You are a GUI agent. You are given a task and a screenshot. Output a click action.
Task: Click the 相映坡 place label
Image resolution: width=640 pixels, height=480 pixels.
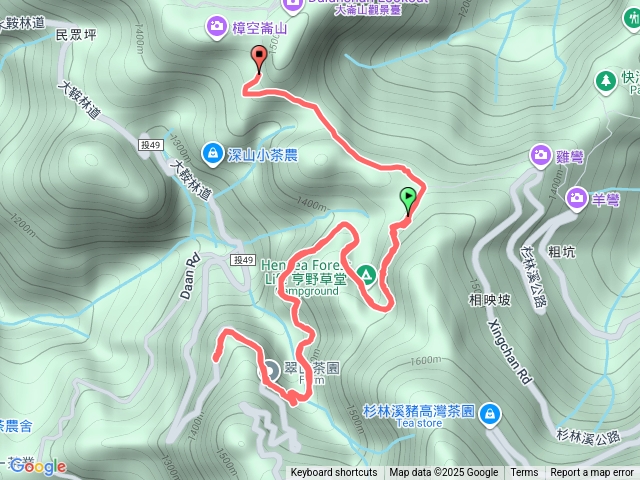pos(489,300)
